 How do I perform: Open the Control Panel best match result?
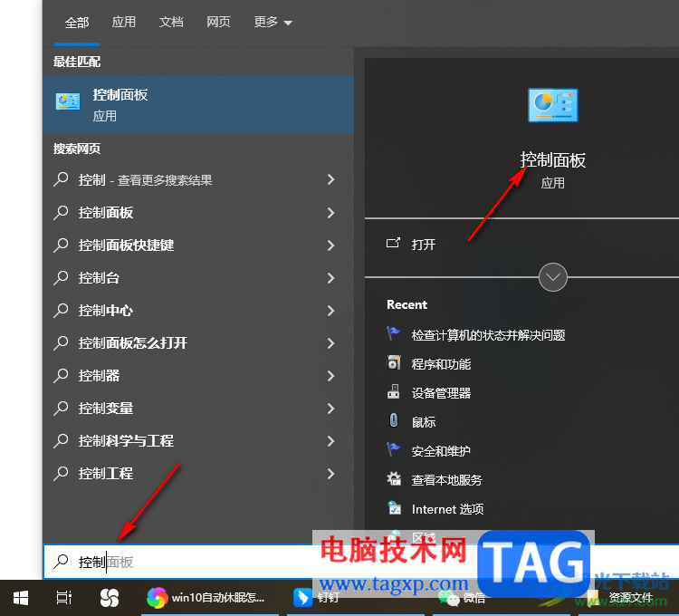198,105
